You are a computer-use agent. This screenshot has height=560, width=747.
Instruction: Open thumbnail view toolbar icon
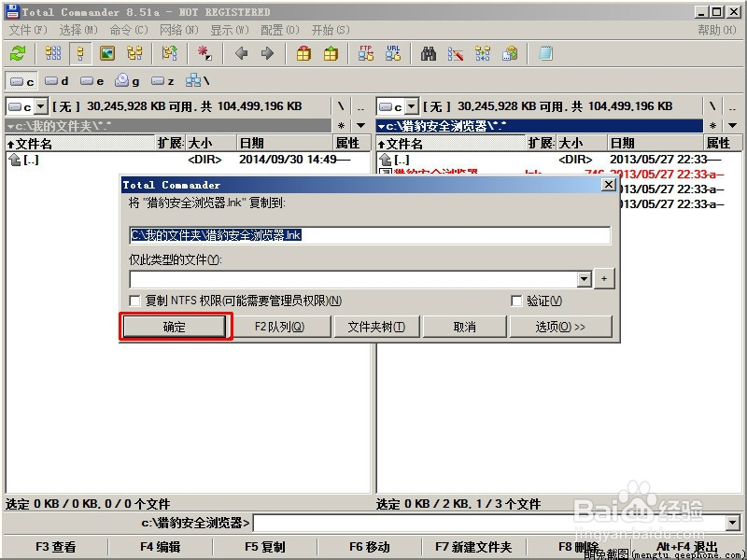point(107,53)
